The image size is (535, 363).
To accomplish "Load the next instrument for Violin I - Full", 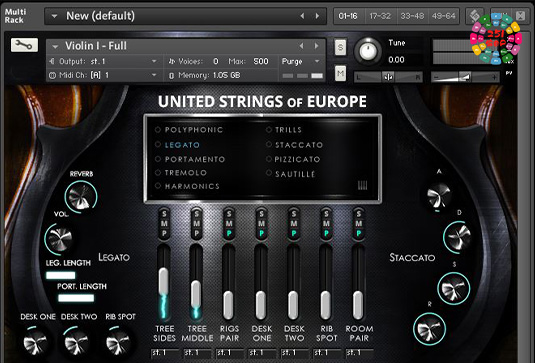I will click(x=316, y=46).
